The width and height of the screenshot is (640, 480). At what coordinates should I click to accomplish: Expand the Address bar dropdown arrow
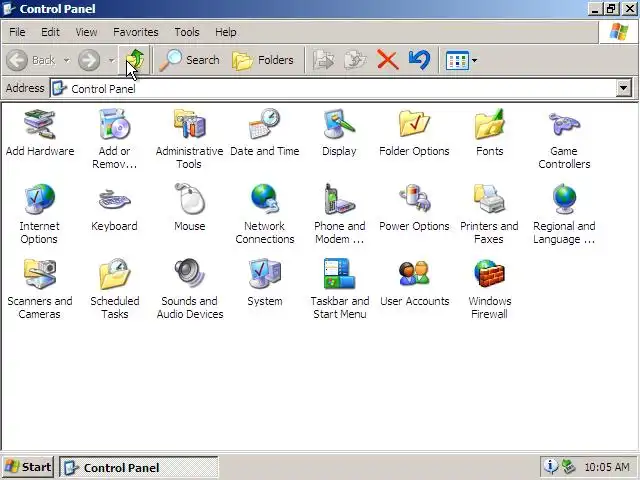coord(624,88)
